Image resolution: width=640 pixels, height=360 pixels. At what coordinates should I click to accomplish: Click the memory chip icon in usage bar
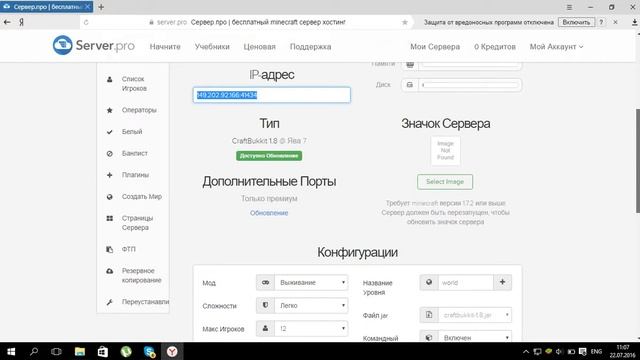click(410, 64)
